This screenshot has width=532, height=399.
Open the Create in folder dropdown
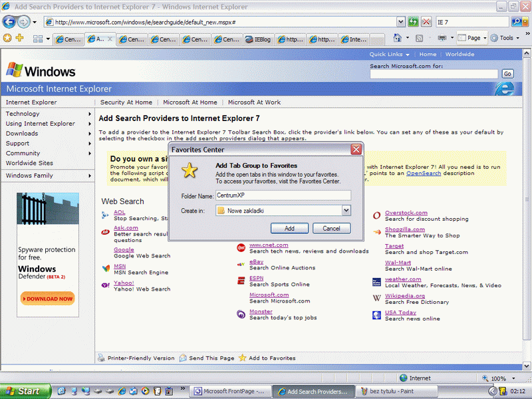click(346, 211)
